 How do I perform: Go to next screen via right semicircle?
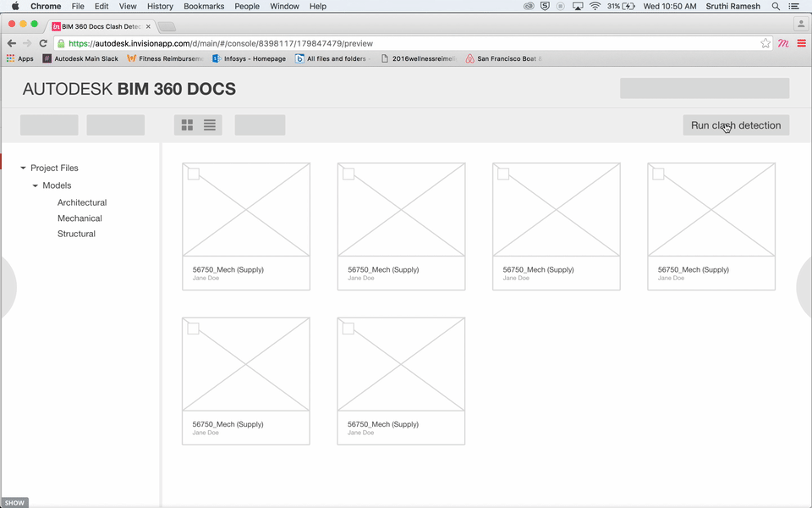[804, 287]
